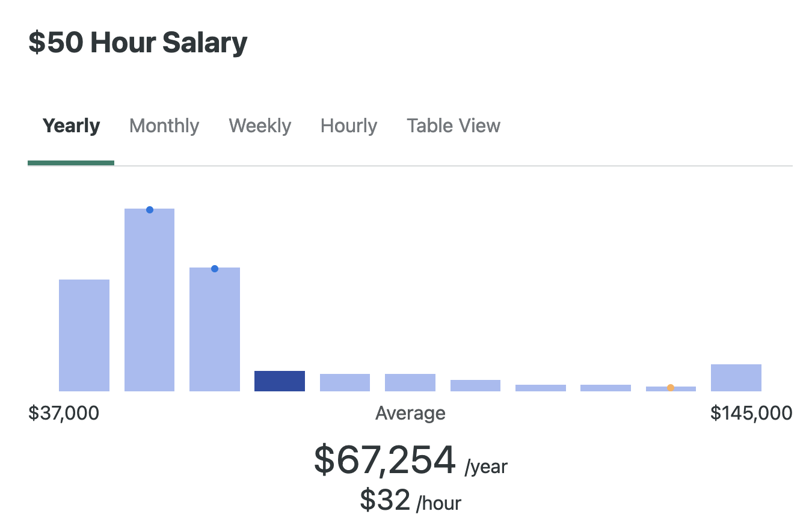Select the dark blue Average bar
Viewport: 812px width, 523px height.
(280, 381)
